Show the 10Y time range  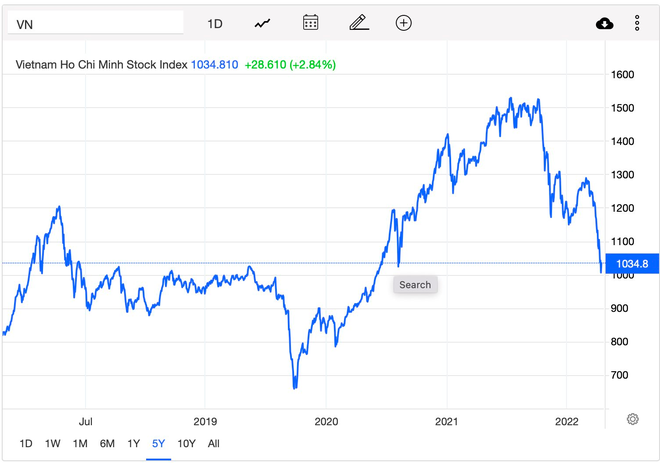coord(186,444)
